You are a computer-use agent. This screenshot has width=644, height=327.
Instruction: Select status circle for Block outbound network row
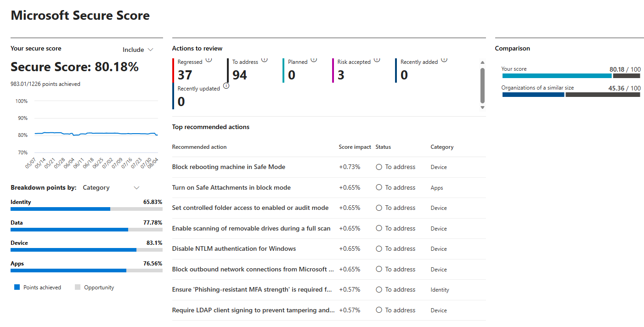click(379, 269)
